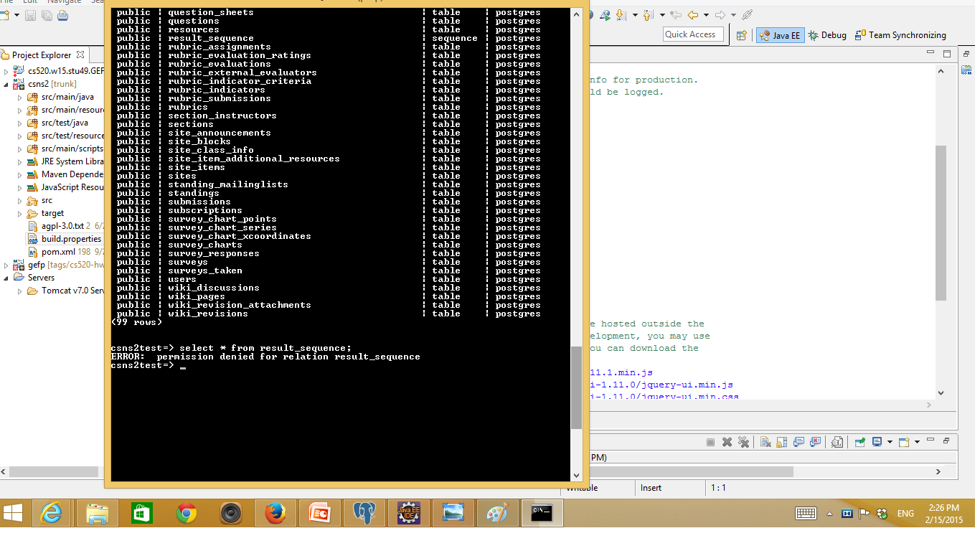This screenshot has width=980, height=551.
Task: Toggle Show Console on Standard Out icon
Action: click(798, 442)
